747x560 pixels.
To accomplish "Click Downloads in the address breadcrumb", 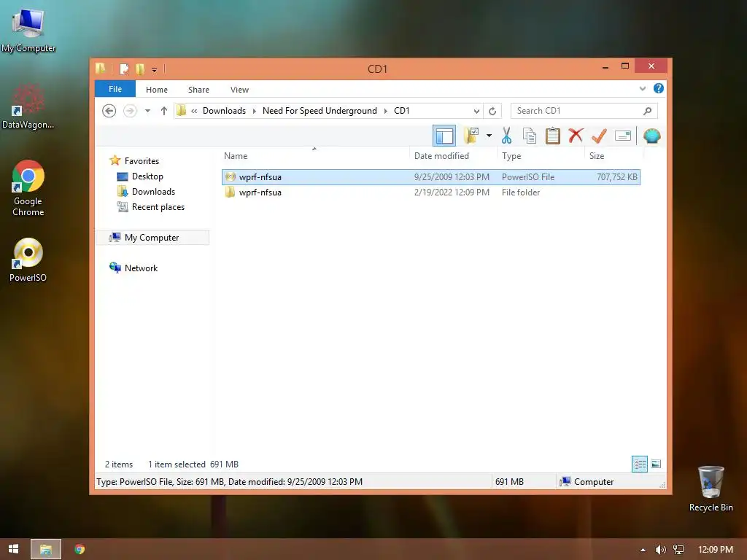I will pyautogui.click(x=225, y=111).
